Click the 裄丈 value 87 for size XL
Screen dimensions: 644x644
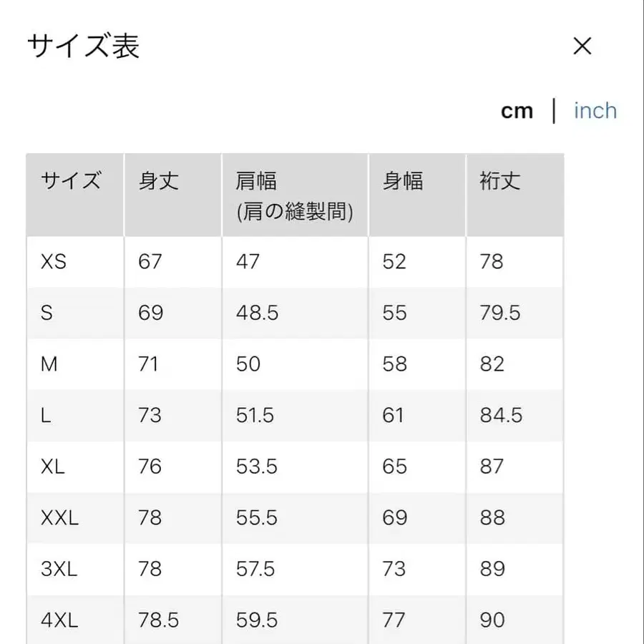492,467
